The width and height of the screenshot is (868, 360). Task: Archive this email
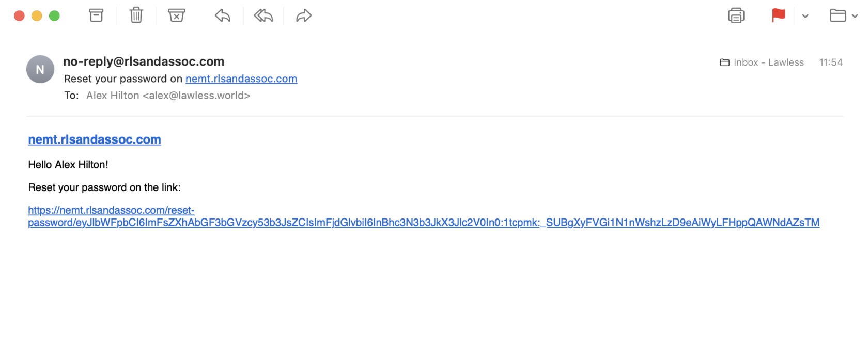[96, 15]
